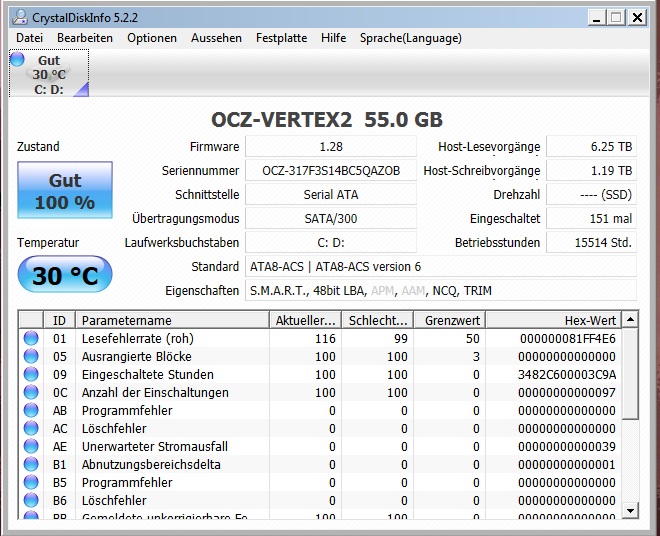Viewport: 660px width, 536px height.
Task: Select the Lesefehlerrate (roh) row name
Action: tap(138, 339)
